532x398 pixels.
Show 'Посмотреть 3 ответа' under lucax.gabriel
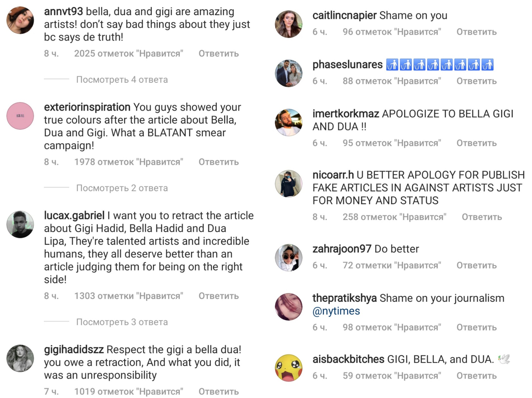[x=122, y=322]
